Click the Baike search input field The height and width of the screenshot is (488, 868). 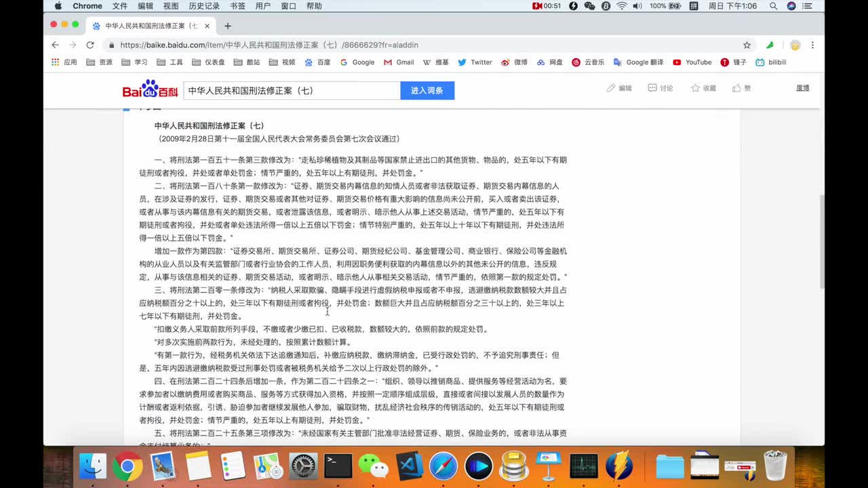[292, 90]
